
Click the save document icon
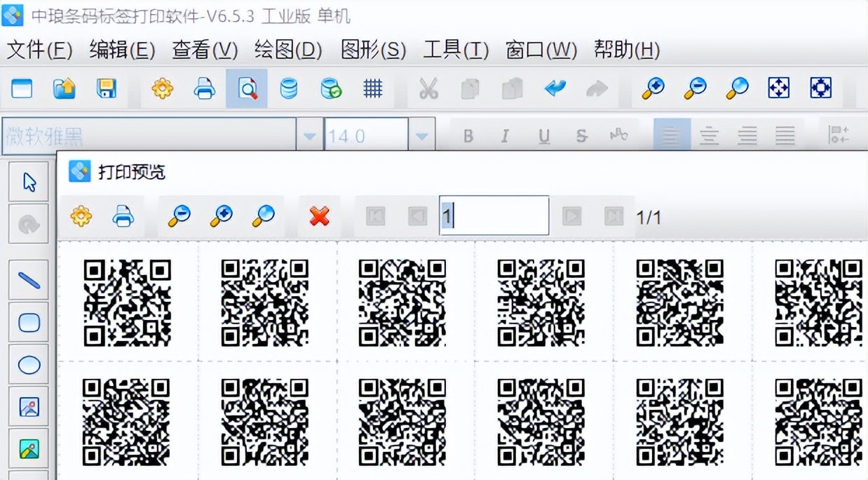[106, 89]
